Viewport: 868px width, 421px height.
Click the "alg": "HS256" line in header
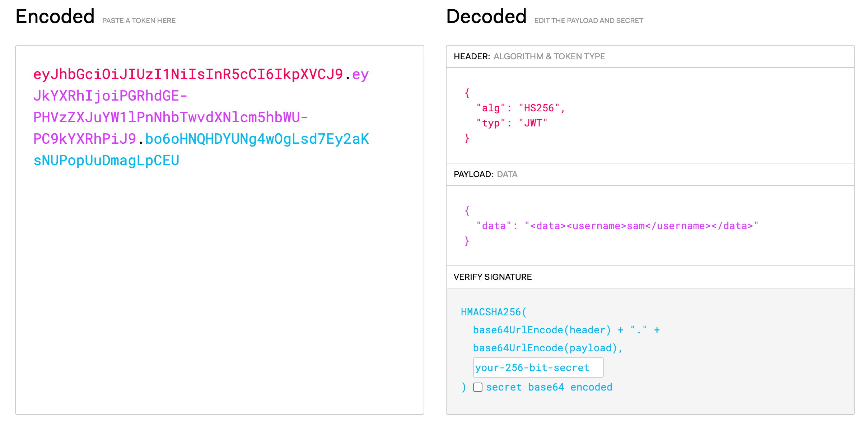pos(521,108)
